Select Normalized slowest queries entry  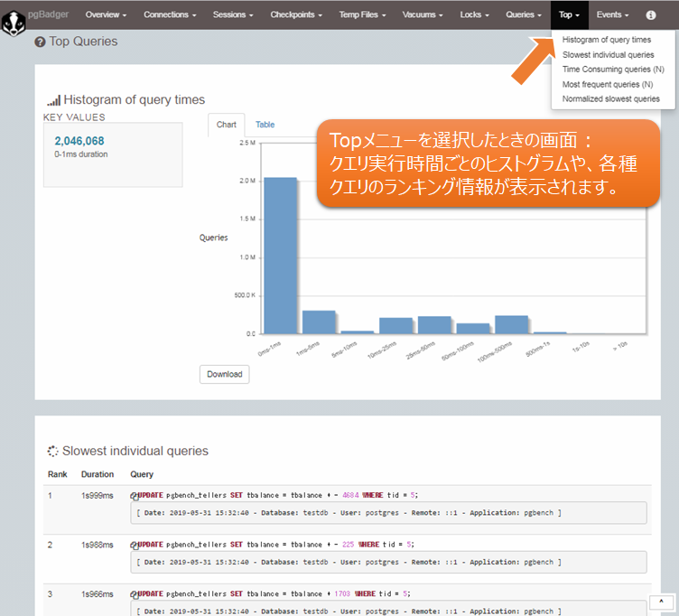coord(610,99)
